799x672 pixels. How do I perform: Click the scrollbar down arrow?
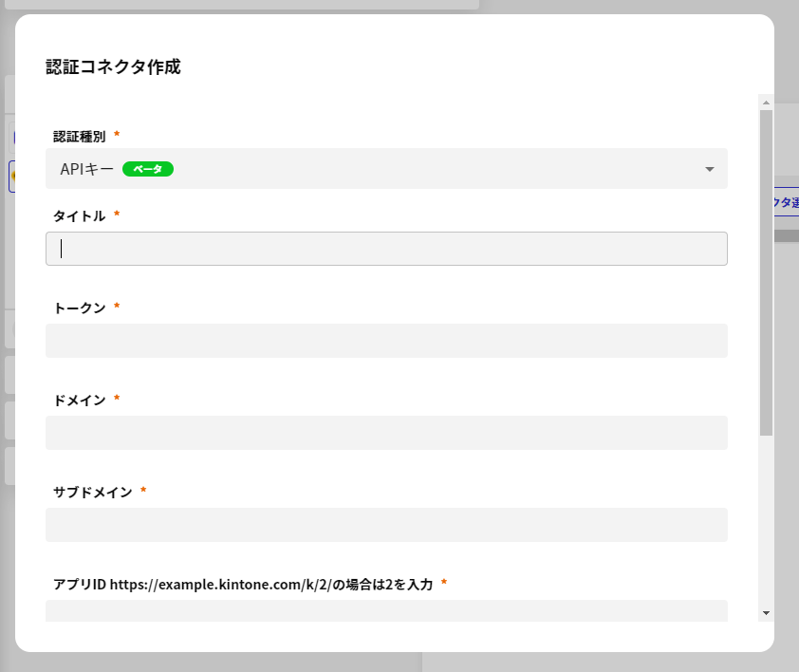[x=766, y=613]
